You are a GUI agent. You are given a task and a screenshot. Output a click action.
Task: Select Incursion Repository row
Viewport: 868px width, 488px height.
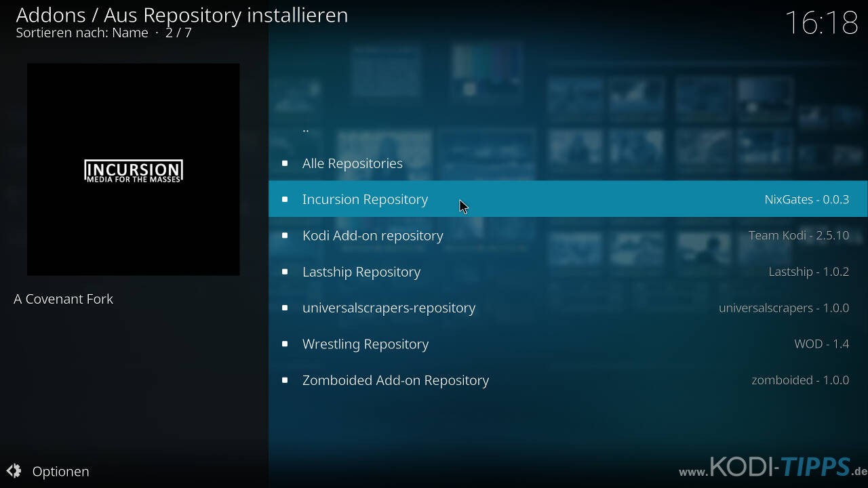[568, 199]
